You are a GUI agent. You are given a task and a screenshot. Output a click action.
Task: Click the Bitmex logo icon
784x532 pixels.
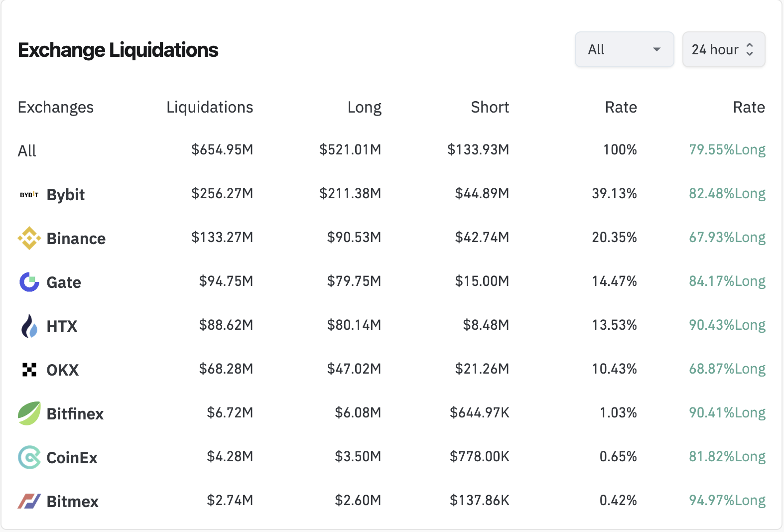pyautogui.click(x=29, y=501)
